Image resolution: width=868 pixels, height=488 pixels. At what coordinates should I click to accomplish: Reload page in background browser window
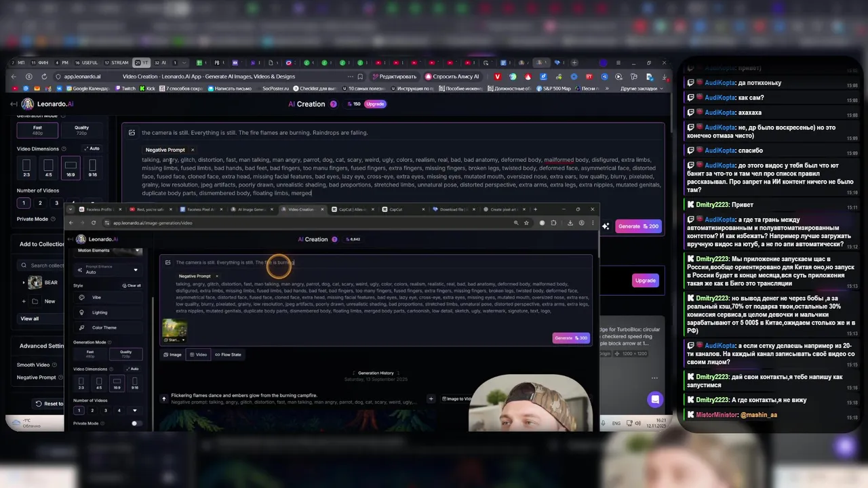pyautogui.click(x=44, y=77)
